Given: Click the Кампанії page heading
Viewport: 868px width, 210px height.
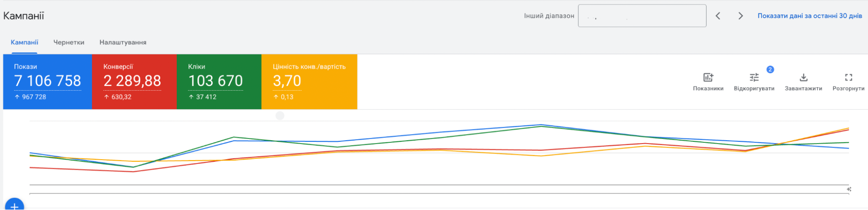Looking at the screenshot, I should [x=24, y=16].
